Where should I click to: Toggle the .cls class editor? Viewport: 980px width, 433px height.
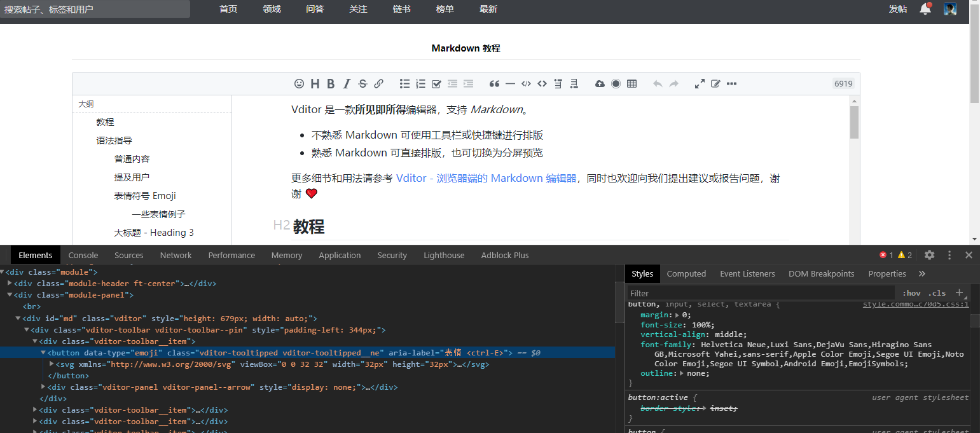937,292
